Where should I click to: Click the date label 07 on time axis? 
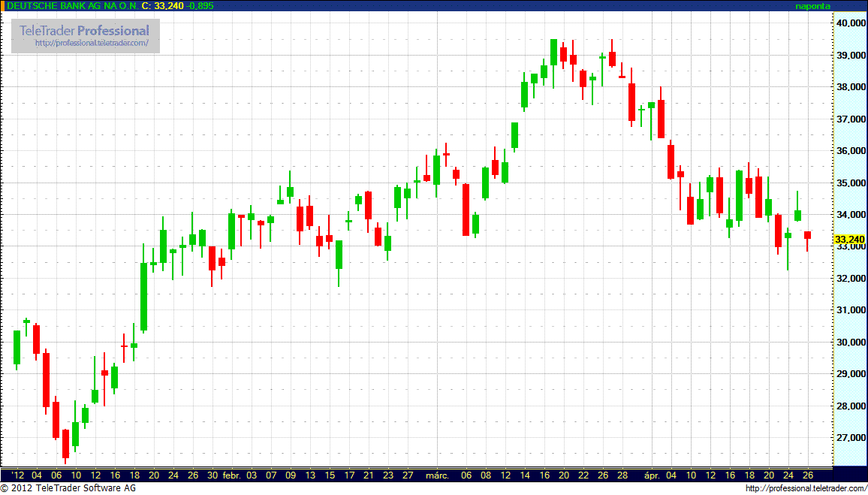pyautogui.click(x=271, y=475)
